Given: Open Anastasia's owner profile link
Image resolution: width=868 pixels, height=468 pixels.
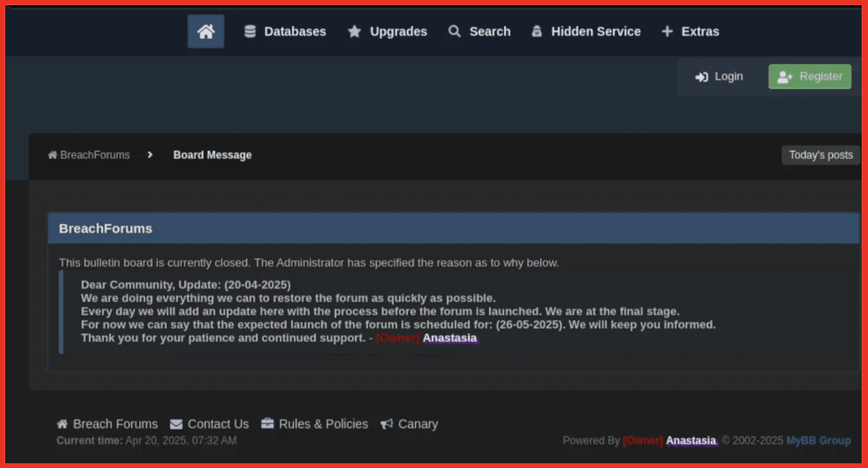Looking at the screenshot, I should pos(450,339).
